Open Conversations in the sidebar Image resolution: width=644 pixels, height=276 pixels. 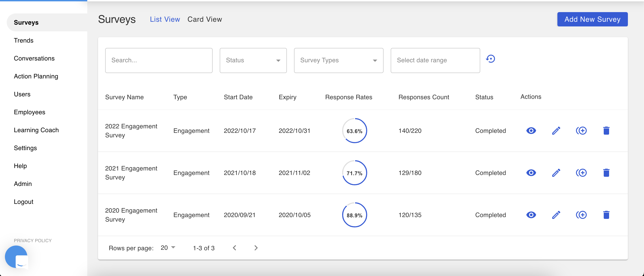tap(34, 58)
